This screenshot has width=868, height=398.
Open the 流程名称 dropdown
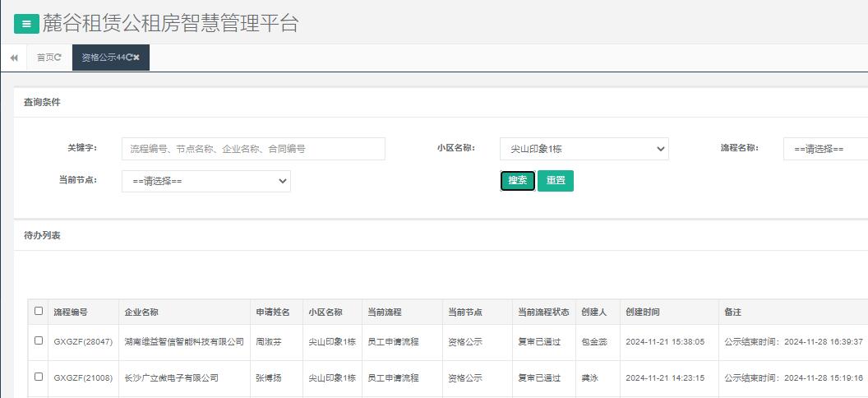[x=824, y=149]
